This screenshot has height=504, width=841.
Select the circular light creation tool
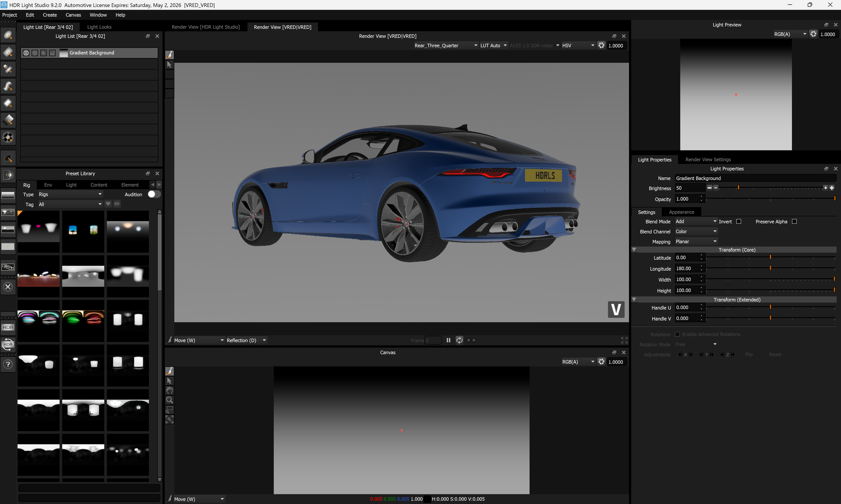8,35
